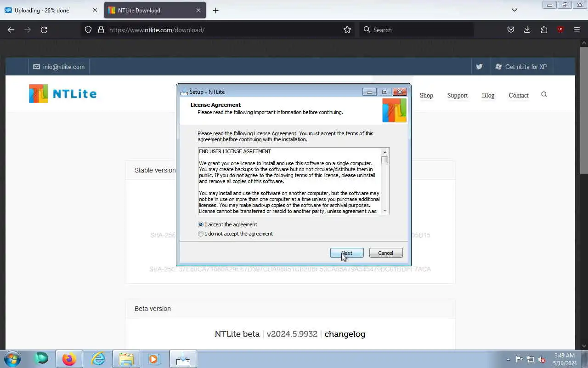Open the Firefox hamburger application menu
Image resolution: width=588 pixels, height=368 pixels.
point(577,29)
